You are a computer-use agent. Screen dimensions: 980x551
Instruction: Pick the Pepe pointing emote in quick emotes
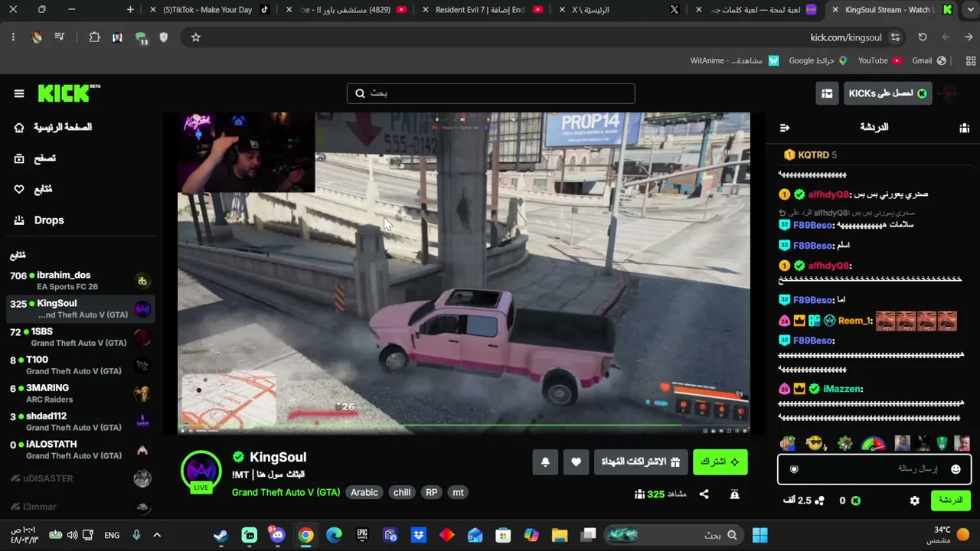(x=788, y=443)
